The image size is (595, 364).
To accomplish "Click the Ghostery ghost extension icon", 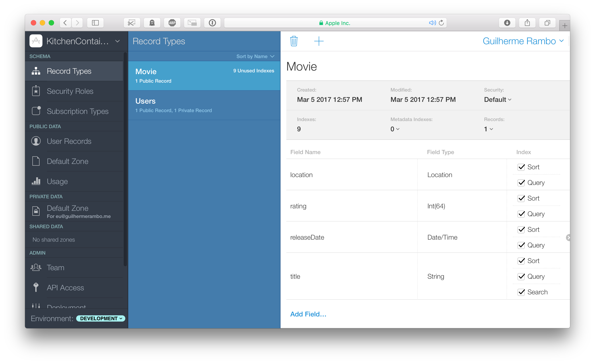I will (x=152, y=23).
